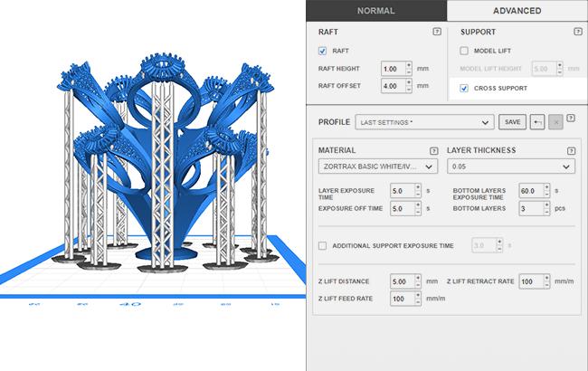588x371 pixels.
Task: Expand the Material dropdown list
Action: tap(377, 166)
